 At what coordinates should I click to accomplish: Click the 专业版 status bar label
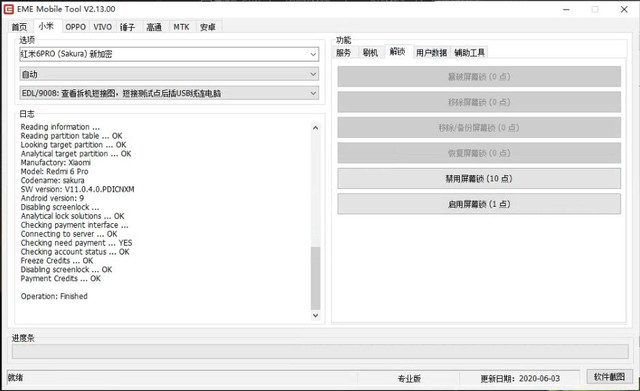409,379
